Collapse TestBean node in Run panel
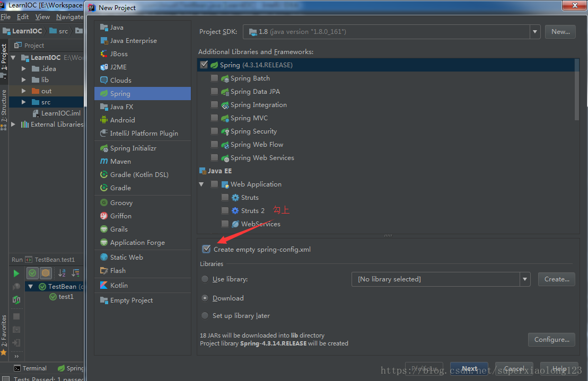The image size is (588, 381). 31,287
